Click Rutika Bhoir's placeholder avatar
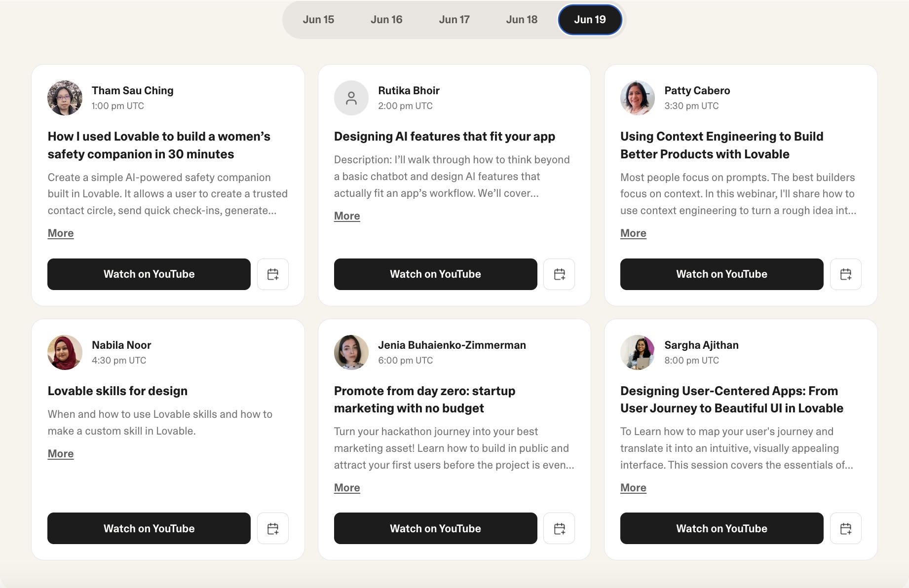This screenshot has height=588, width=909. (351, 98)
